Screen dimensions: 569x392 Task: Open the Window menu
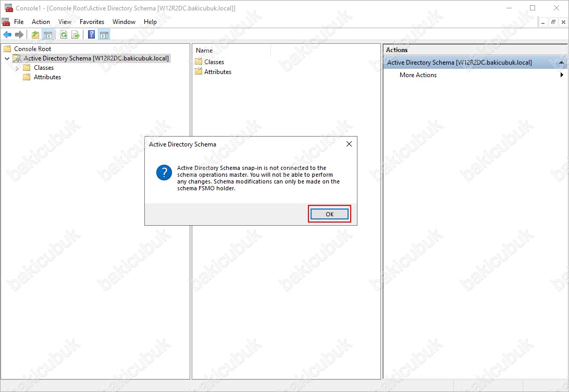123,22
